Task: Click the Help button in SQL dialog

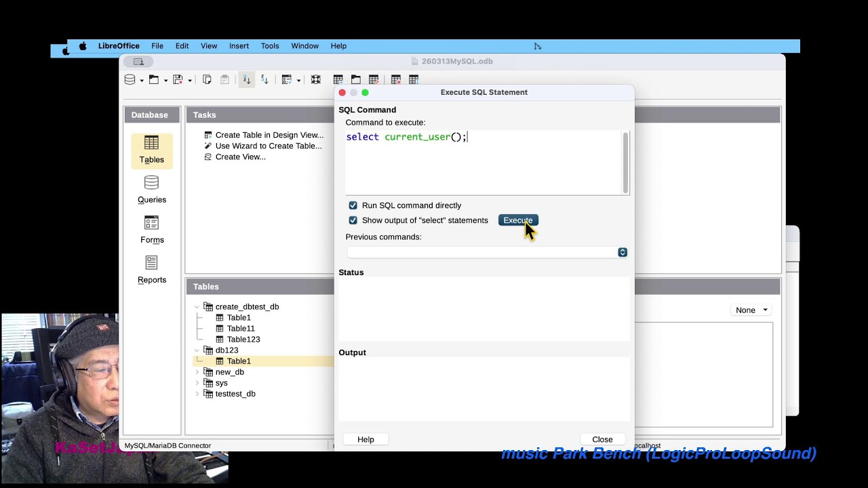Action: (x=366, y=439)
